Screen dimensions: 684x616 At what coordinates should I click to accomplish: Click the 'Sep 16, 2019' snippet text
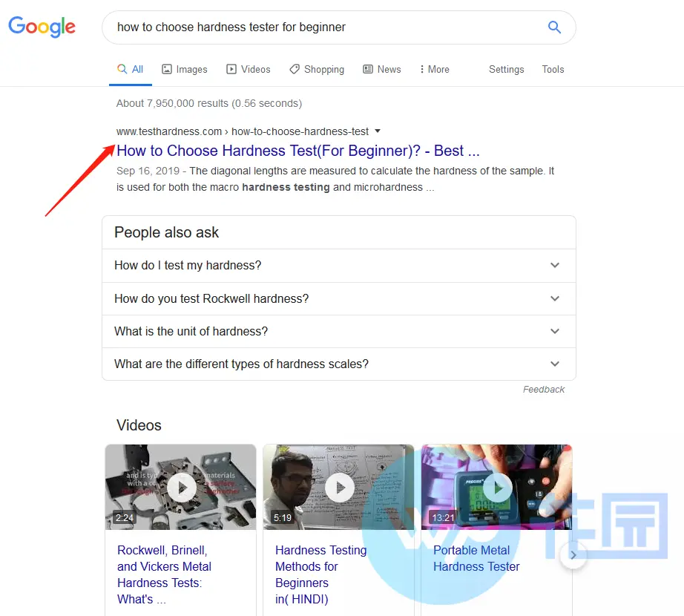[x=148, y=171]
